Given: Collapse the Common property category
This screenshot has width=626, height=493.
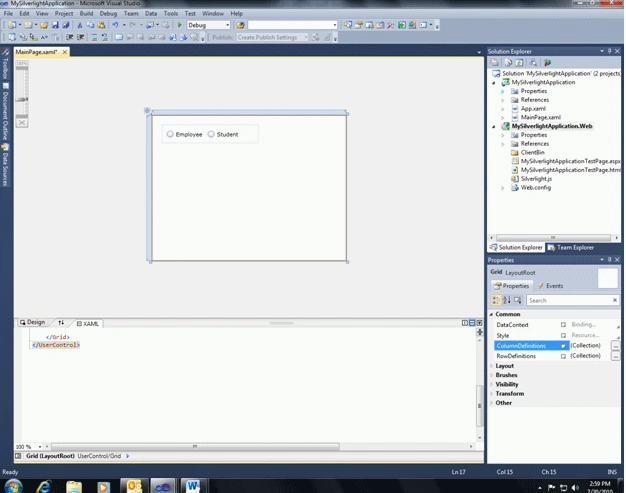Looking at the screenshot, I should click(x=491, y=314).
